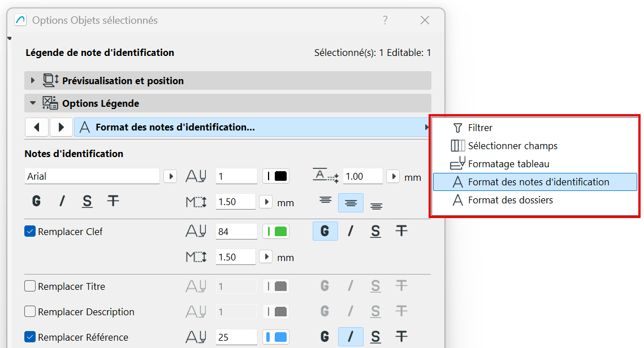Click bold icon in Notes d'identification row

click(x=36, y=201)
